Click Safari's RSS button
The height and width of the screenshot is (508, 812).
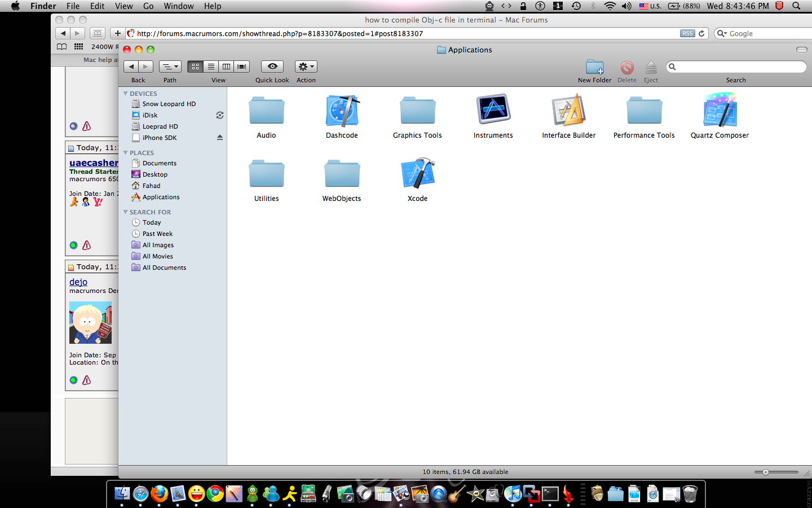[x=687, y=33]
